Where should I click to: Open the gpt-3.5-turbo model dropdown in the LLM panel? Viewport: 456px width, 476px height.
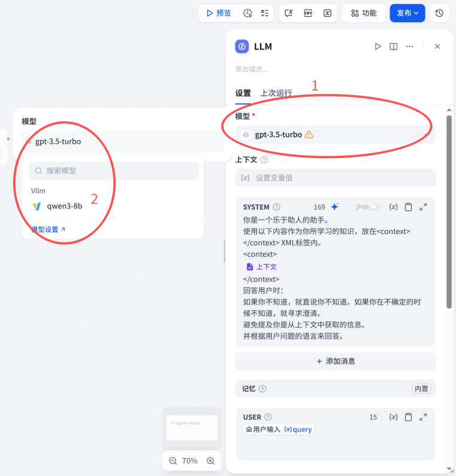[x=336, y=135]
